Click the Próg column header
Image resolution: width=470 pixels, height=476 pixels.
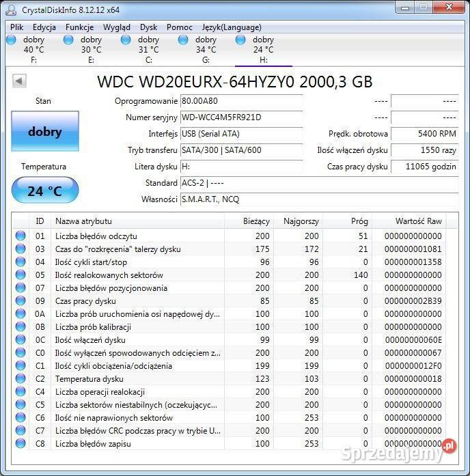point(347,221)
